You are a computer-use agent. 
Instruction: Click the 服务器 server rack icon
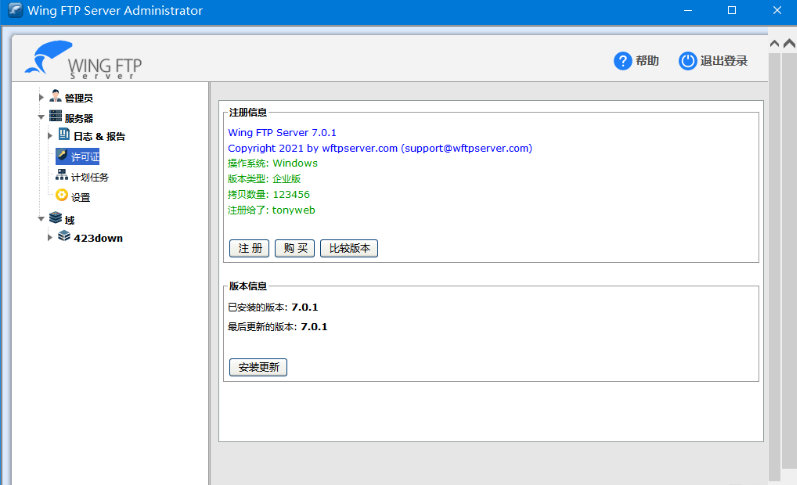coord(55,116)
